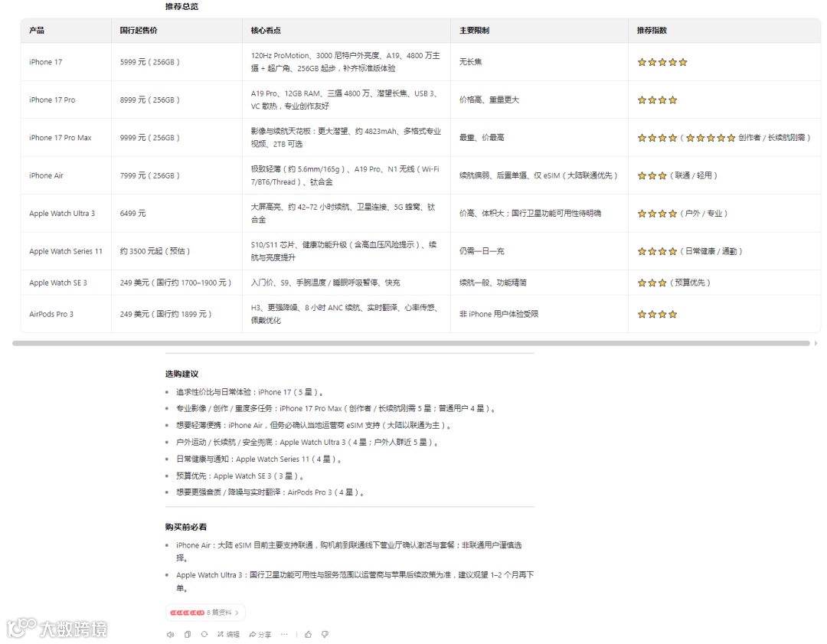Select the Apple Watch Series 11 product cell
827x644 pixels.
(65, 252)
